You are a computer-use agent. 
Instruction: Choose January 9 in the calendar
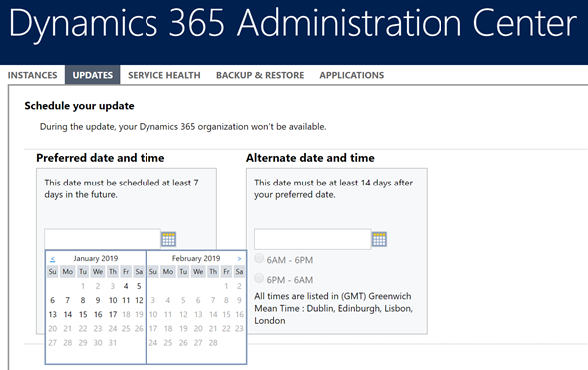coord(98,300)
